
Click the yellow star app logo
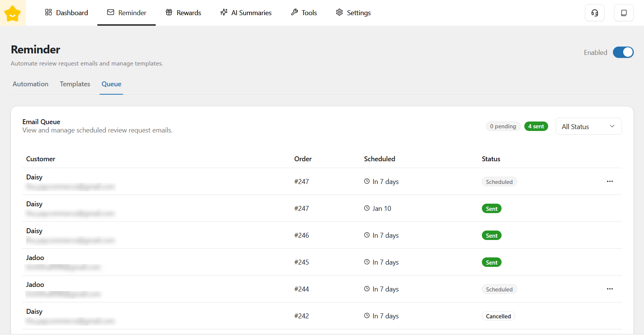click(13, 13)
